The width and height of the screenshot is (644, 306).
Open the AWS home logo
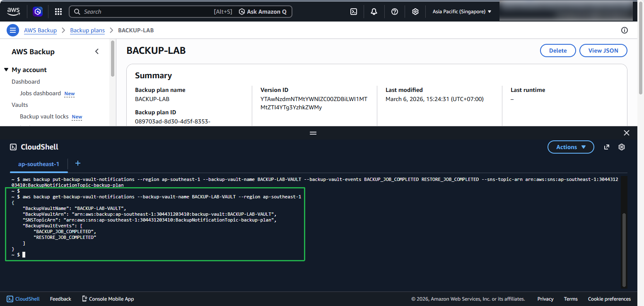click(14, 12)
